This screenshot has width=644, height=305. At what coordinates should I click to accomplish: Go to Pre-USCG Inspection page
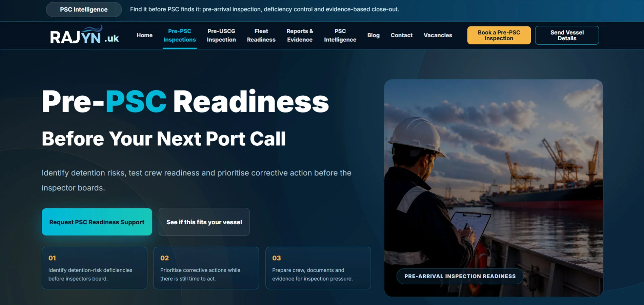click(221, 35)
